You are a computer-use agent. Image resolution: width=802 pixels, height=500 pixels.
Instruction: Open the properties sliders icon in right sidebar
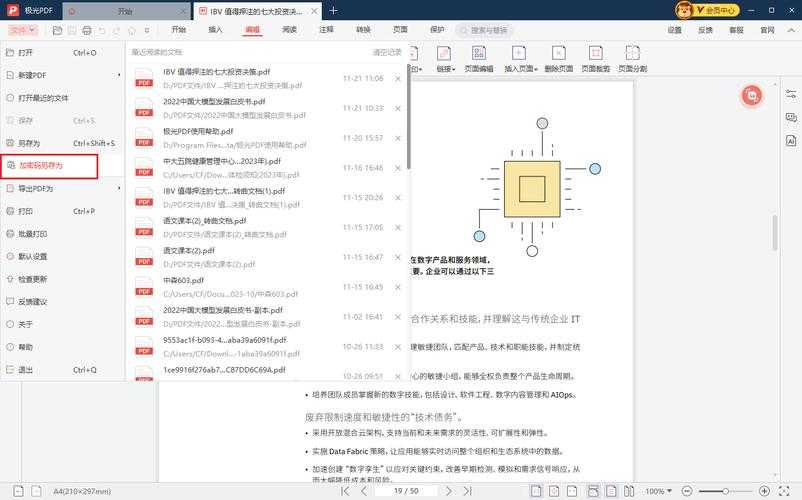pyautogui.click(x=791, y=94)
